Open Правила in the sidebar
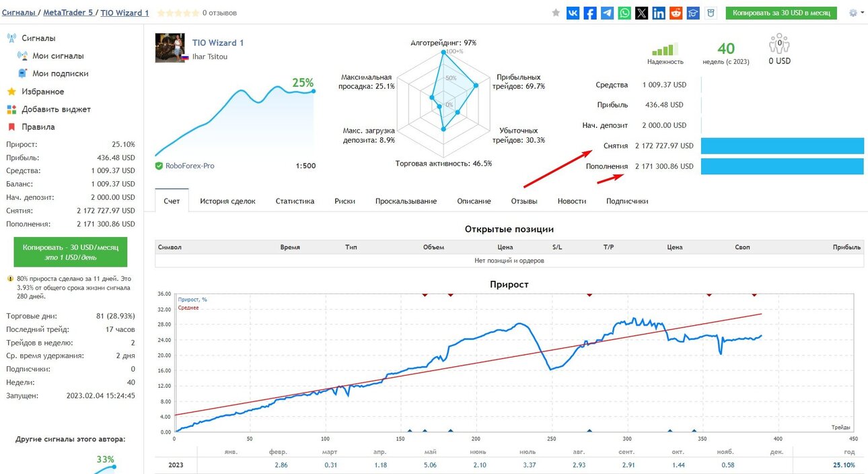The image size is (868, 474). tap(38, 127)
